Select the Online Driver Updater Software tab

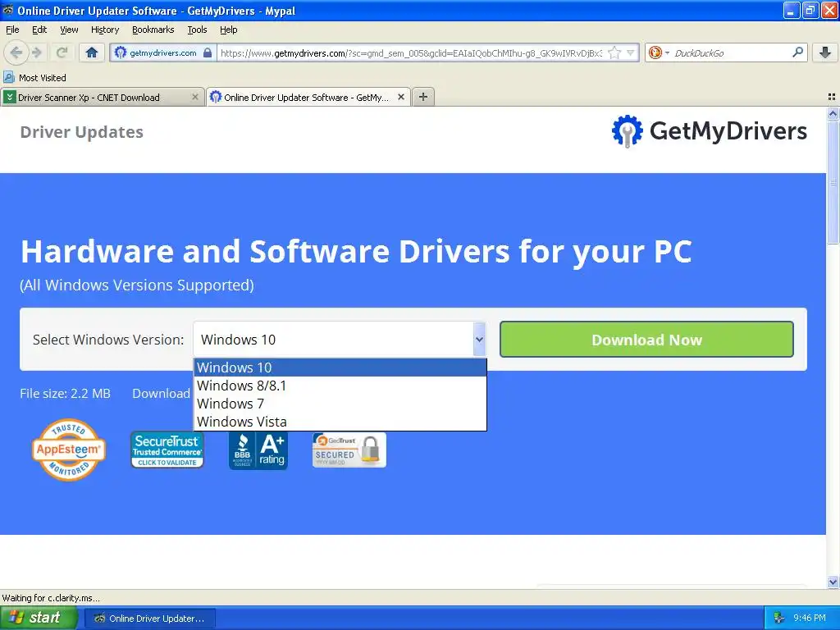308,97
